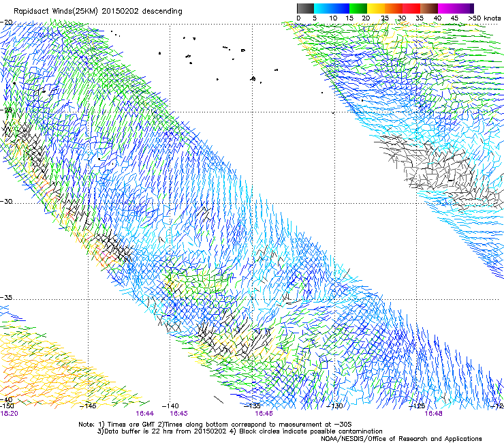Click the '-140' longitude axis label
This screenshot has height=443, width=504.
[x=170, y=406]
